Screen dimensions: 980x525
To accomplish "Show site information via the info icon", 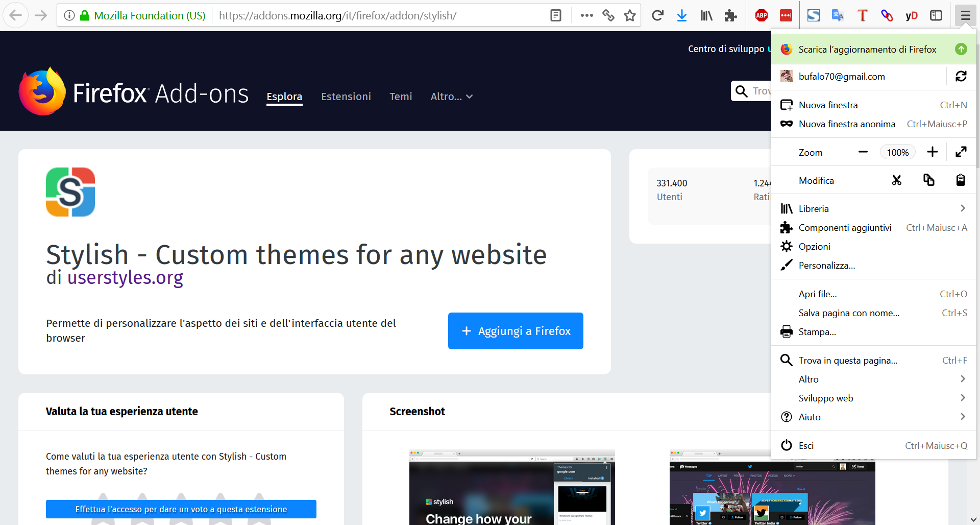I will (x=69, y=15).
